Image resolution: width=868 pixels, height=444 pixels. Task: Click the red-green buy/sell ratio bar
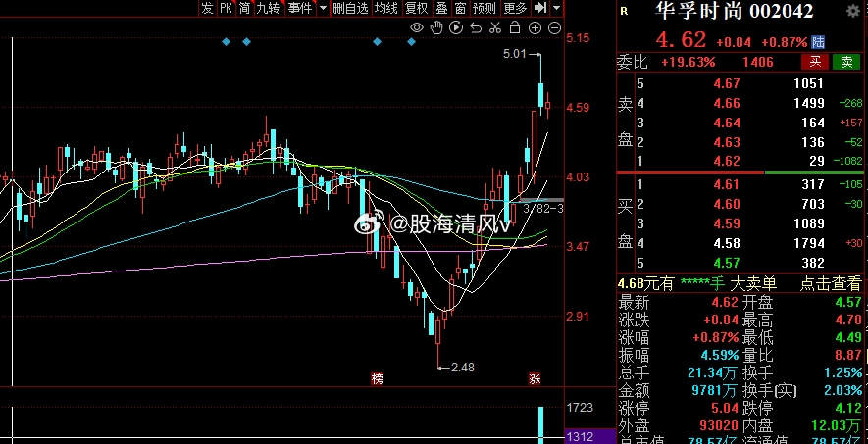pyautogui.click(x=739, y=172)
